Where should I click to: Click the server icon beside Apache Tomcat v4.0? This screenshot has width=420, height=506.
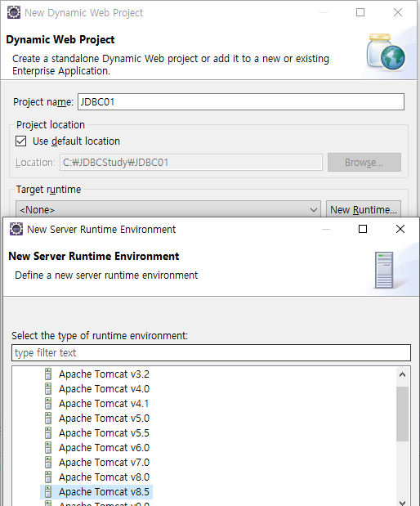pyautogui.click(x=48, y=389)
